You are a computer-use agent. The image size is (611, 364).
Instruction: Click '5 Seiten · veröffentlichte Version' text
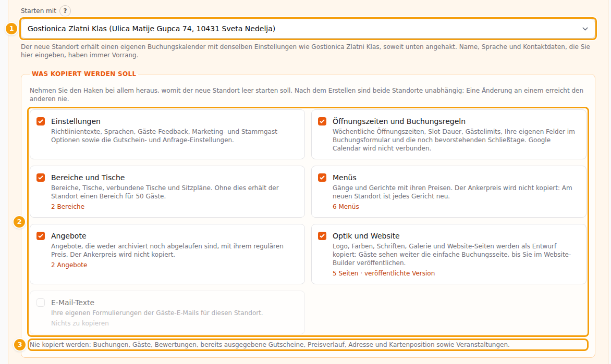pos(383,273)
